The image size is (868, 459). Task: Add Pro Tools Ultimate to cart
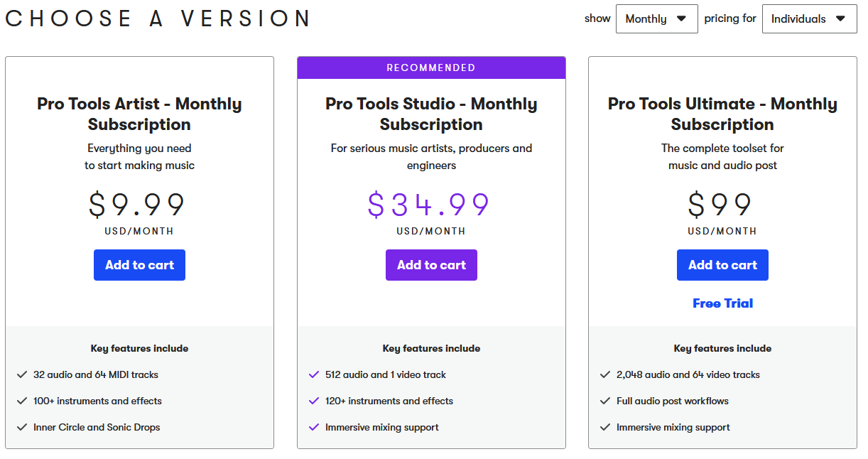pyautogui.click(x=722, y=265)
